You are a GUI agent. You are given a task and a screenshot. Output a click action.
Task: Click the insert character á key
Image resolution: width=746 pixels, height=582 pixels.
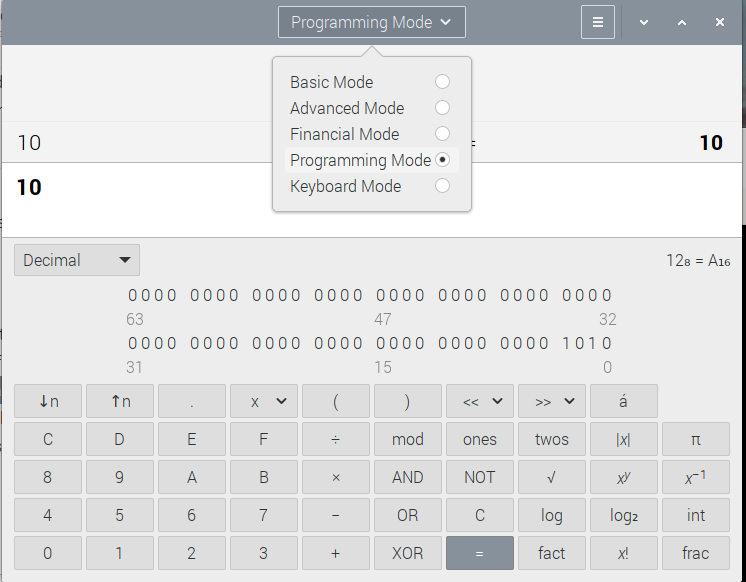pyautogui.click(x=623, y=401)
